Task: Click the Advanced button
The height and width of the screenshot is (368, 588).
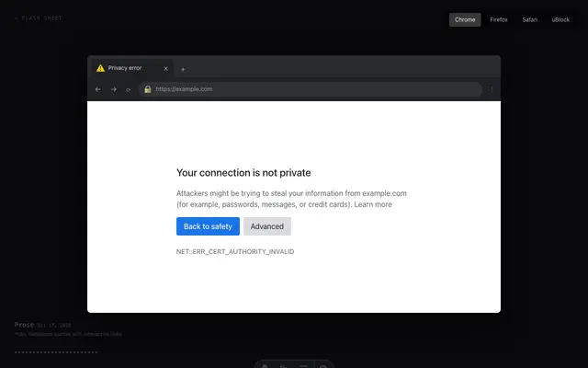Action: tap(267, 226)
